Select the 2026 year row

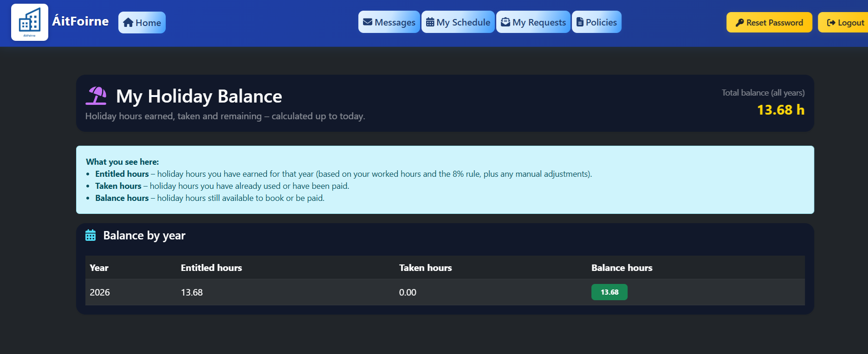tap(100, 292)
